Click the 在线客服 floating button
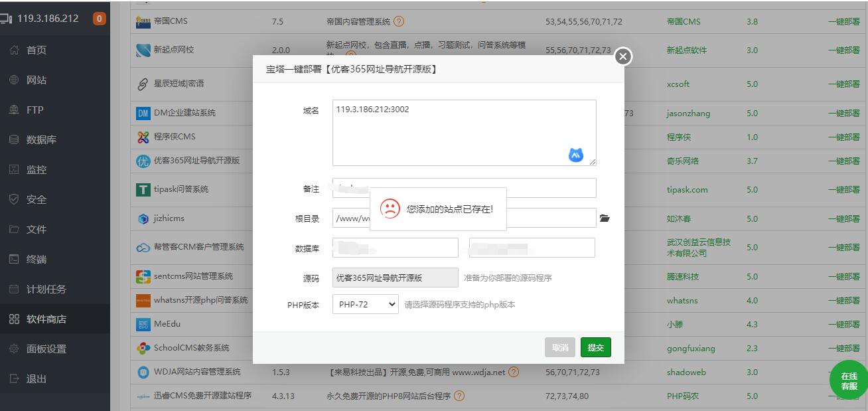 click(x=849, y=380)
